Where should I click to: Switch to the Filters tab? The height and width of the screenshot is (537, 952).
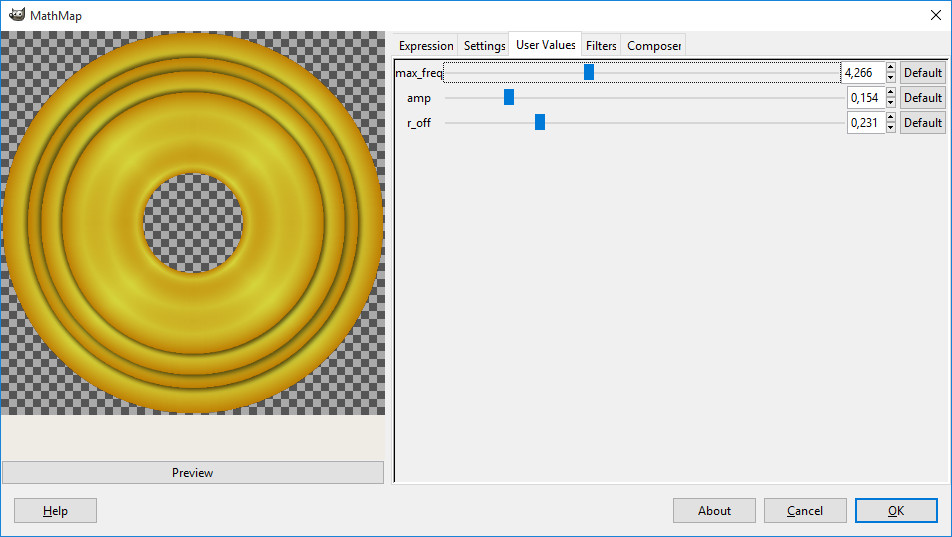pyautogui.click(x=601, y=46)
